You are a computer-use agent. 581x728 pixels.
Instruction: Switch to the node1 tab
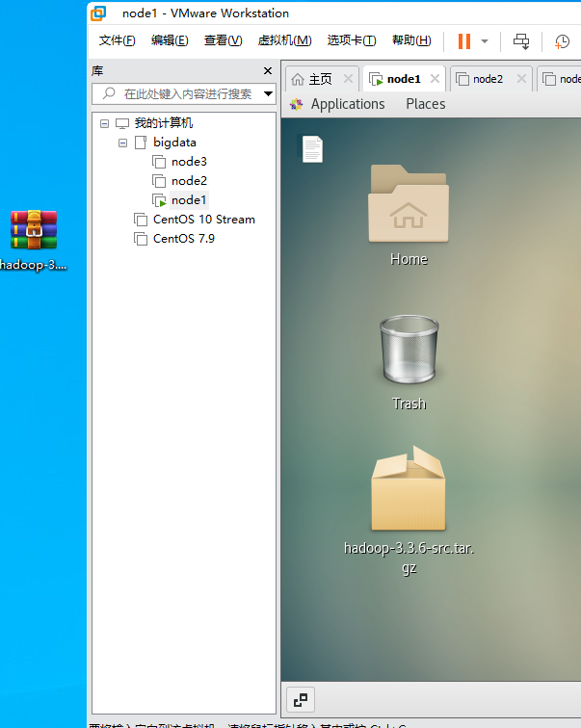404,79
